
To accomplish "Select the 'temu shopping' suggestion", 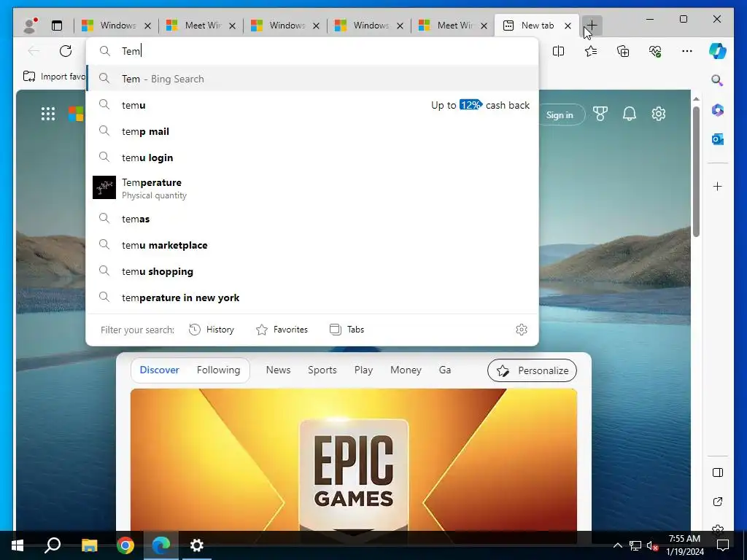I will (312, 271).
